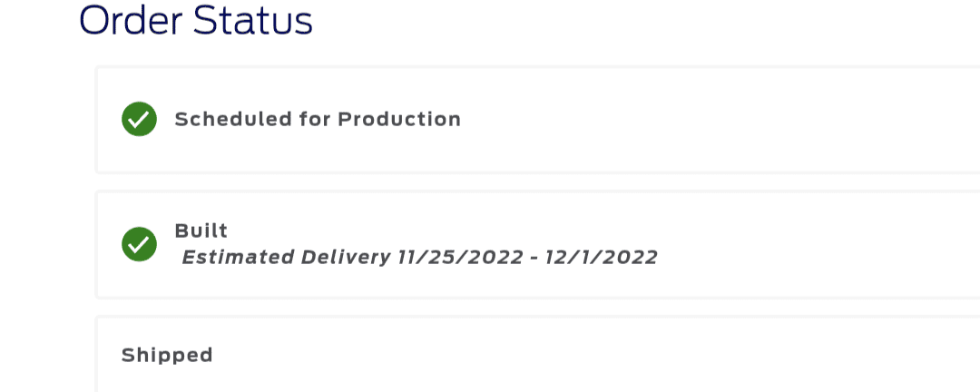Click the word Order in the heading

pyautogui.click(x=131, y=21)
